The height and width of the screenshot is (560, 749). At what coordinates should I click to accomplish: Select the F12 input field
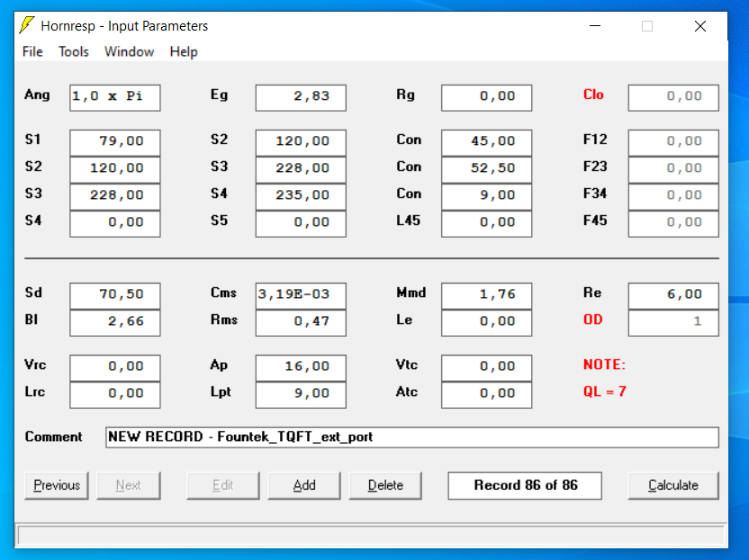coord(673,142)
